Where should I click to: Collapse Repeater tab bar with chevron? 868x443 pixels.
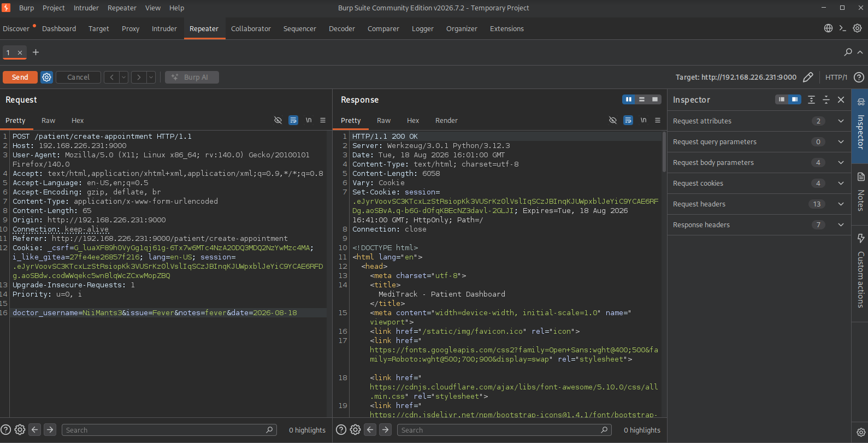860,52
